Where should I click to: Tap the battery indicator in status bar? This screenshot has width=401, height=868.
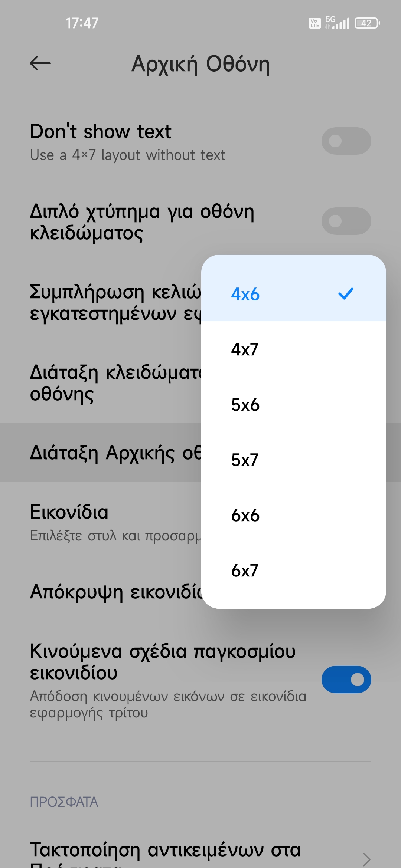click(367, 23)
